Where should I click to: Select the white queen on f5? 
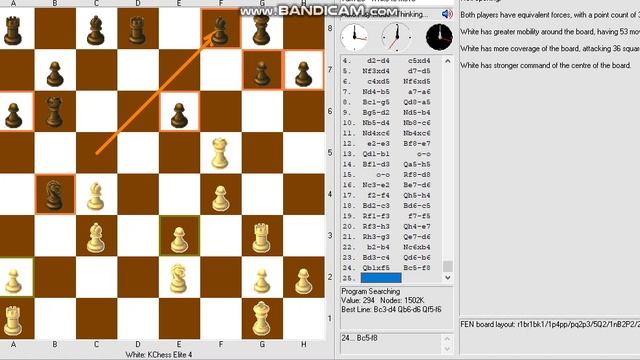tap(220, 153)
